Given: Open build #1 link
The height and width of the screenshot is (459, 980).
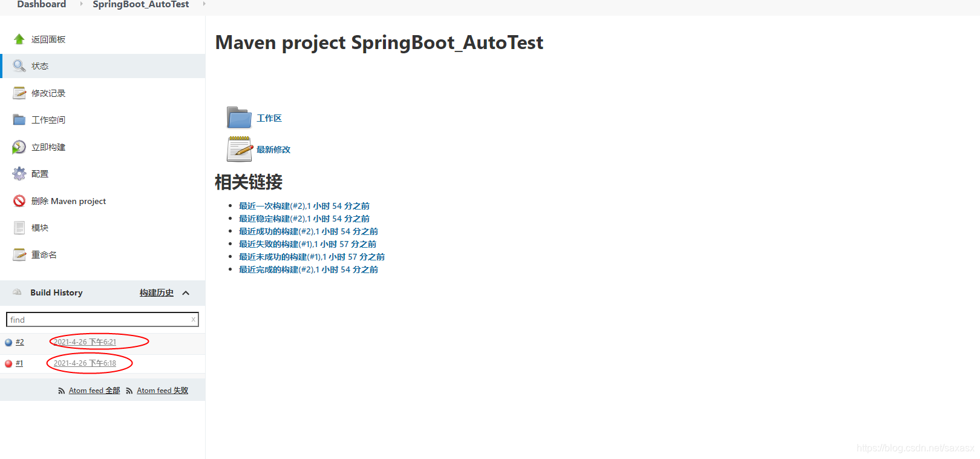Looking at the screenshot, I should click(x=19, y=363).
